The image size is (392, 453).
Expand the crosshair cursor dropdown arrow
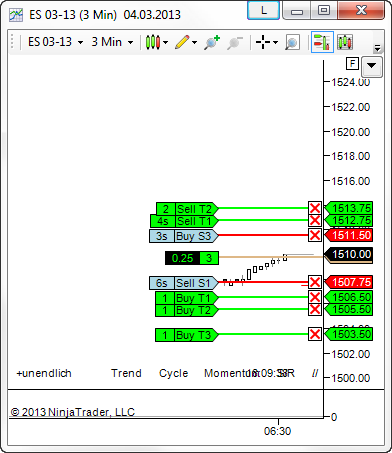point(275,43)
